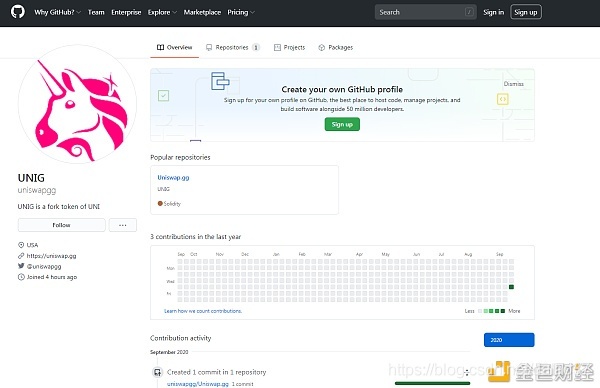600x388 pixels.
Task: Open Learn how we count contributions link
Action: (203, 311)
